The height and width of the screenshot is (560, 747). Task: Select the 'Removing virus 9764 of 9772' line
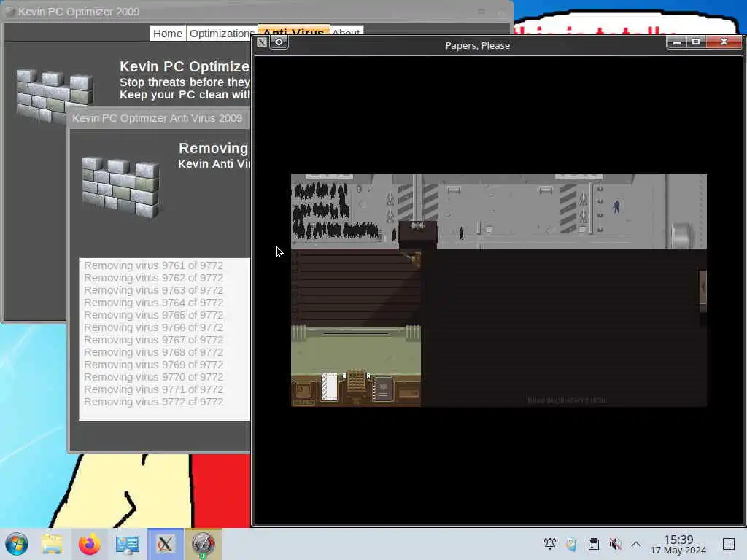pyautogui.click(x=153, y=303)
